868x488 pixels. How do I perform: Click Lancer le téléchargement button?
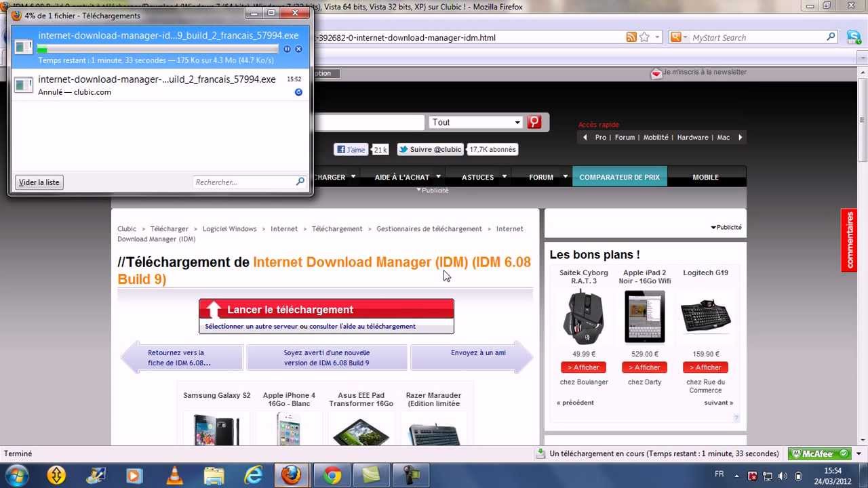326,310
